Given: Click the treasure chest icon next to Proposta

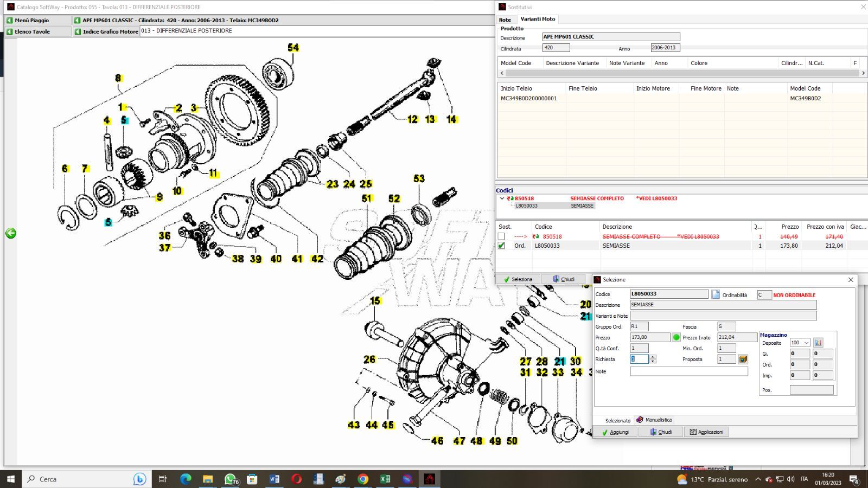Looking at the screenshot, I should [x=743, y=359].
